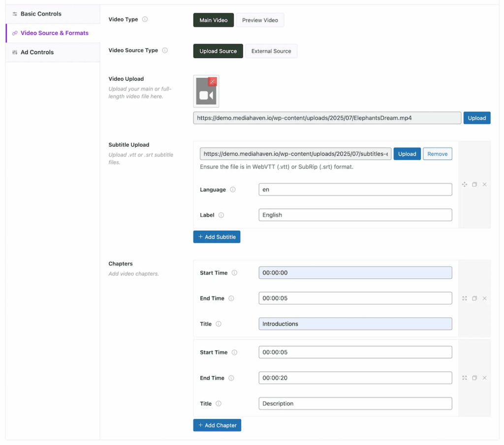Duplicate the subtitle entry using copy icon

pos(474,184)
